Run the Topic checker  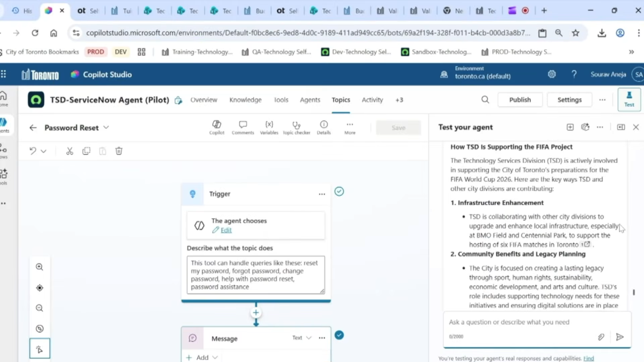coord(297,128)
